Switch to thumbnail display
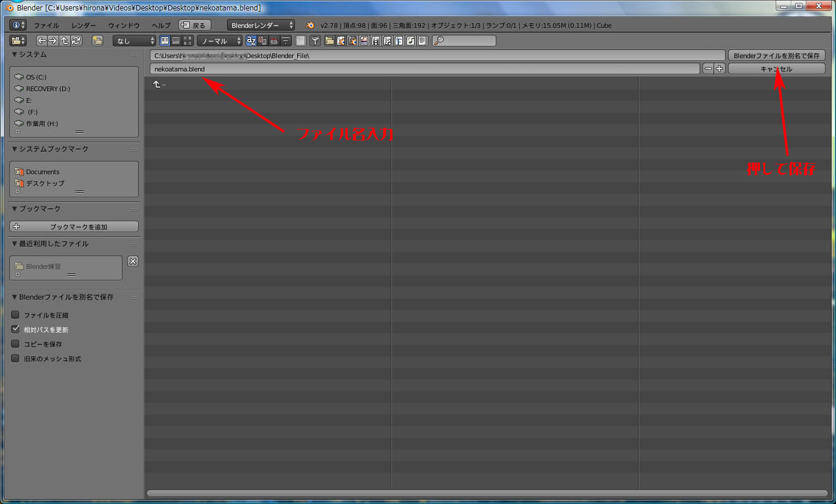 (188, 41)
